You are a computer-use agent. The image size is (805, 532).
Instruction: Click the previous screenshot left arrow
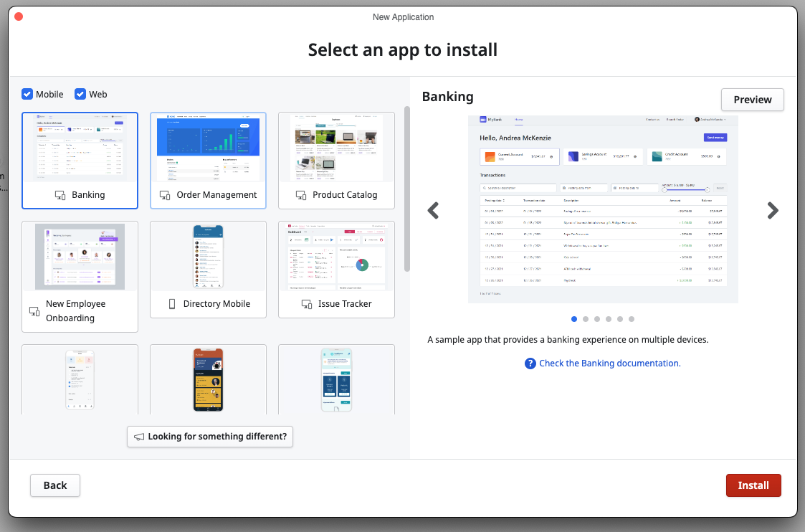point(433,210)
